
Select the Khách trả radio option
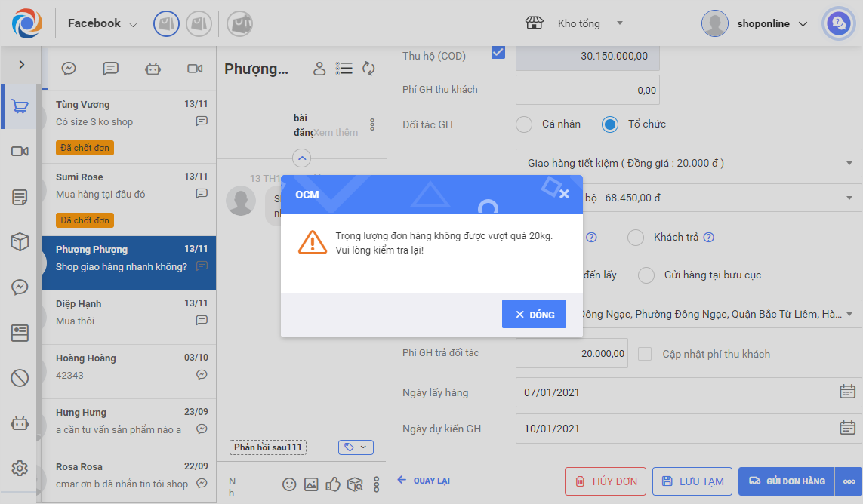tap(636, 237)
